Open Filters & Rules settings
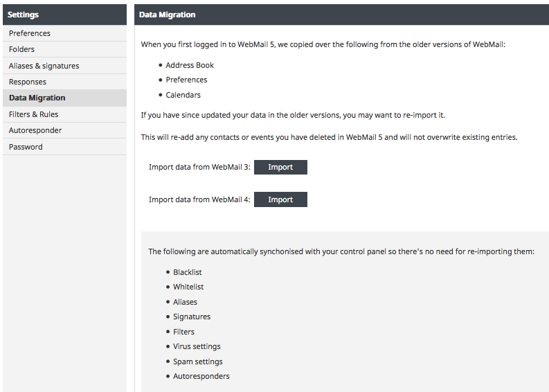The image size is (549, 392). point(34,114)
